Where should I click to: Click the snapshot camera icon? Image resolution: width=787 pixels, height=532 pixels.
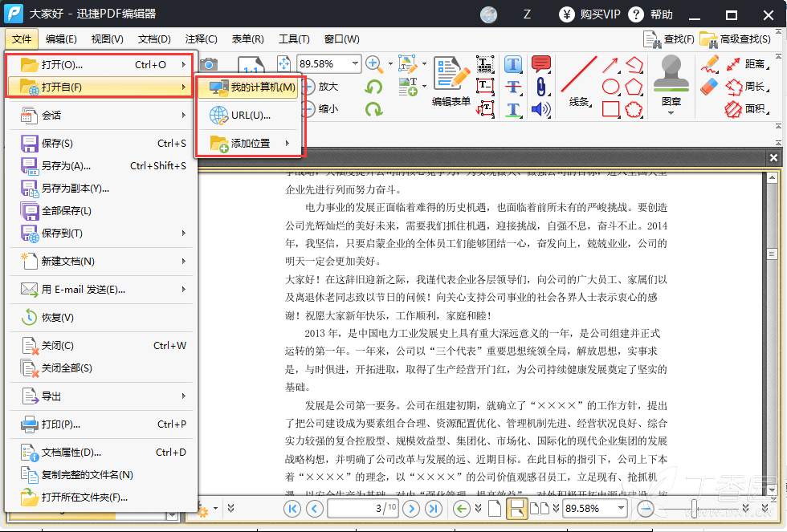(x=209, y=64)
